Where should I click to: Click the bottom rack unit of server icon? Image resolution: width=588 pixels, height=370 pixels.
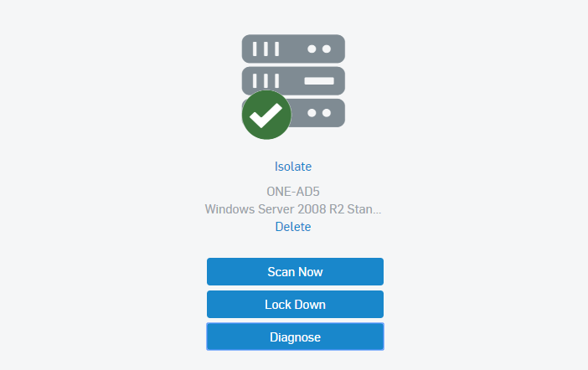318,113
